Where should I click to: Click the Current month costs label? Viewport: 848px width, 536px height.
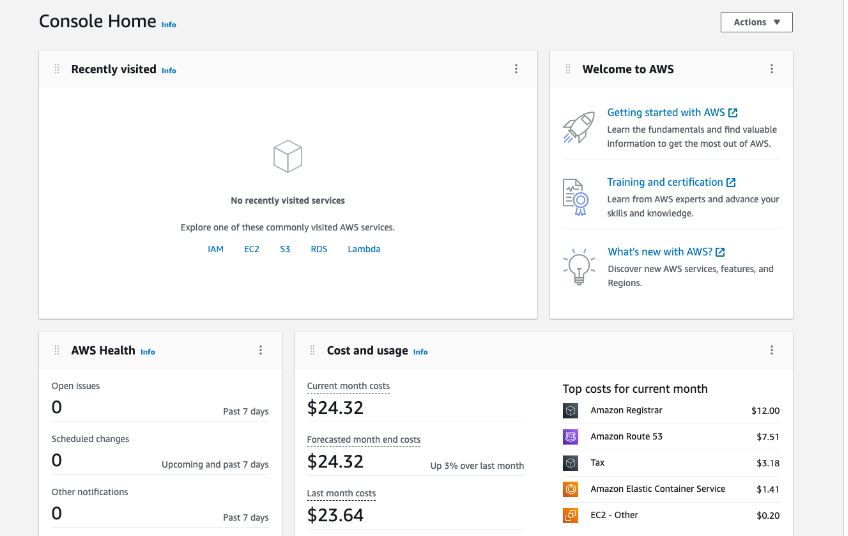coord(348,386)
